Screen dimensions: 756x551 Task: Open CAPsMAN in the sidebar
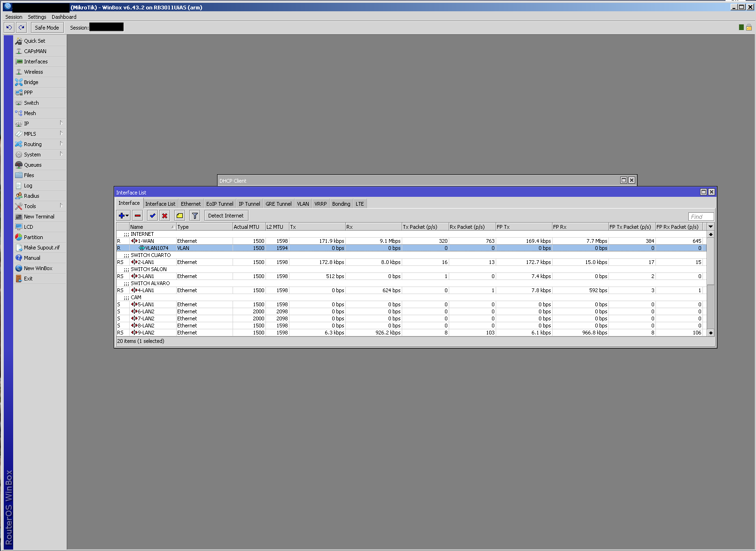[x=40, y=51]
